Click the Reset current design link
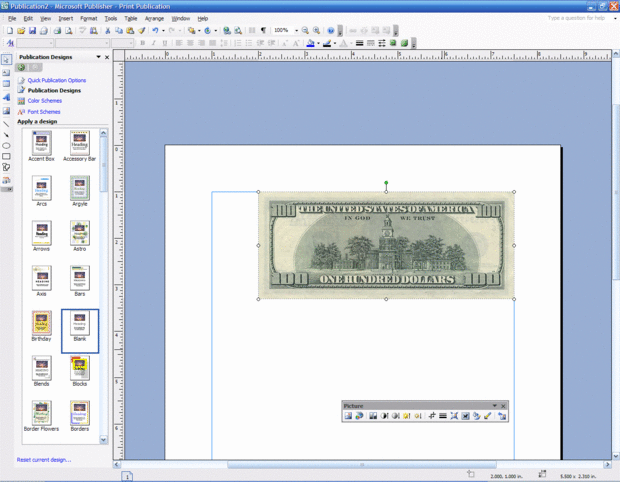Viewport: 620px width, 482px height. tap(44, 460)
